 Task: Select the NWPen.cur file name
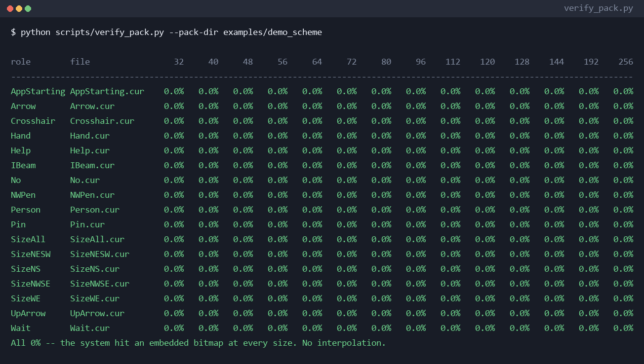(92, 195)
